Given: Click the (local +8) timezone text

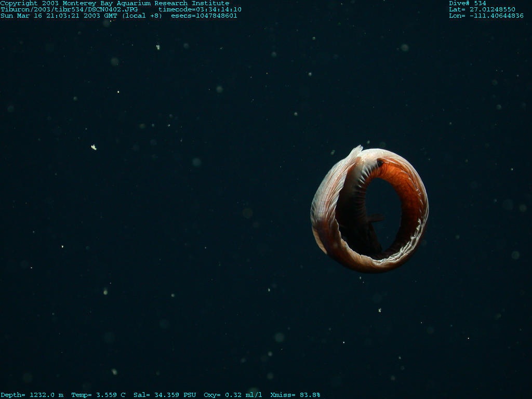Looking at the screenshot, I should coord(142,16).
